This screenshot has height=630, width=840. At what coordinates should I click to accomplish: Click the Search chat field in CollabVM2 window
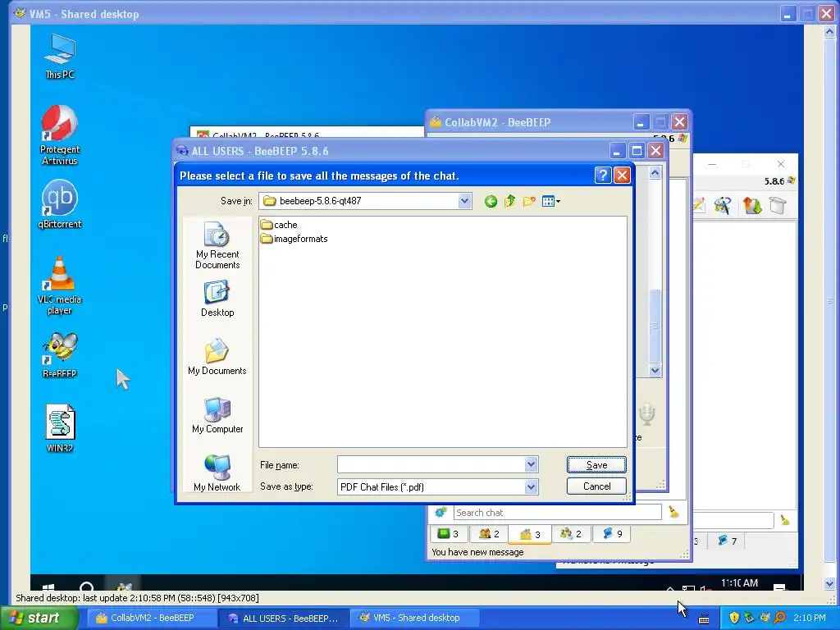pyautogui.click(x=557, y=513)
